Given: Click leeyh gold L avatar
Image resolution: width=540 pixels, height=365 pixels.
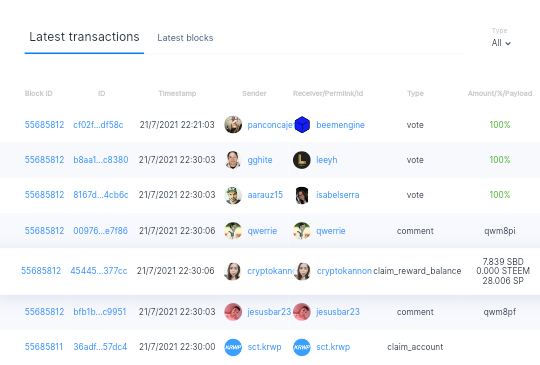Looking at the screenshot, I should (x=302, y=160).
